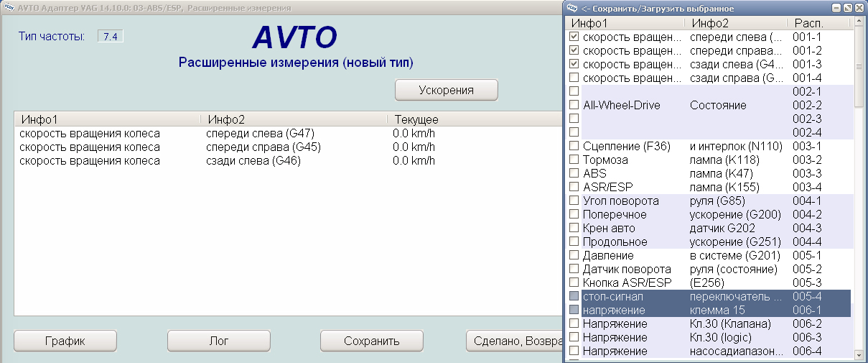Uncheck the 001-1 спереди слева checkbox

click(x=574, y=37)
